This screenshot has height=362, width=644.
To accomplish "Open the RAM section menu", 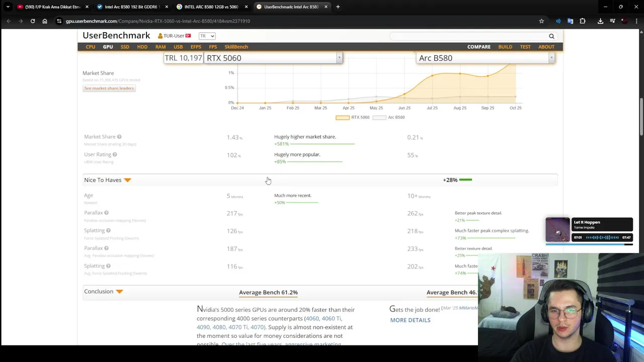I will (160, 47).
